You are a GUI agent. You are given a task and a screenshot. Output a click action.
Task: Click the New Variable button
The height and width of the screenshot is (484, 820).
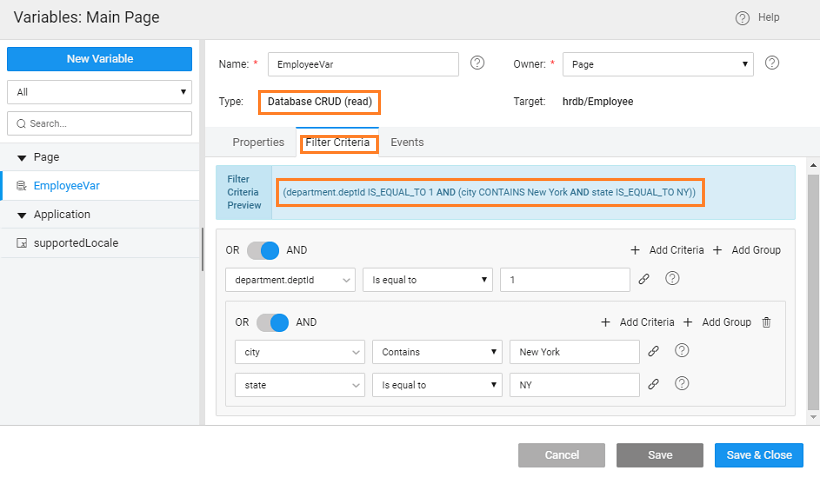[x=99, y=59]
